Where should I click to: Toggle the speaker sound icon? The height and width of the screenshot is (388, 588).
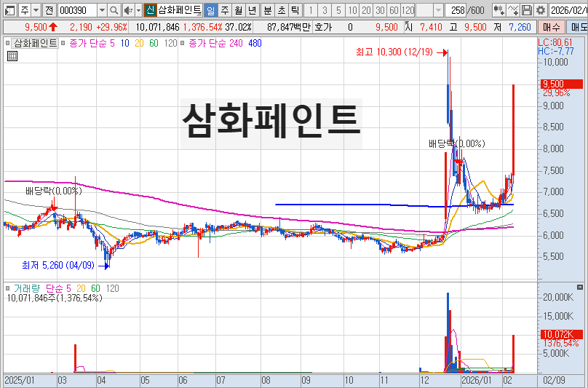[128, 10]
